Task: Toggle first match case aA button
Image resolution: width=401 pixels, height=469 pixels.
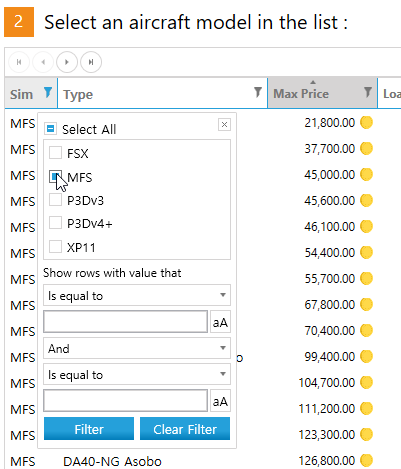Action: coord(220,322)
